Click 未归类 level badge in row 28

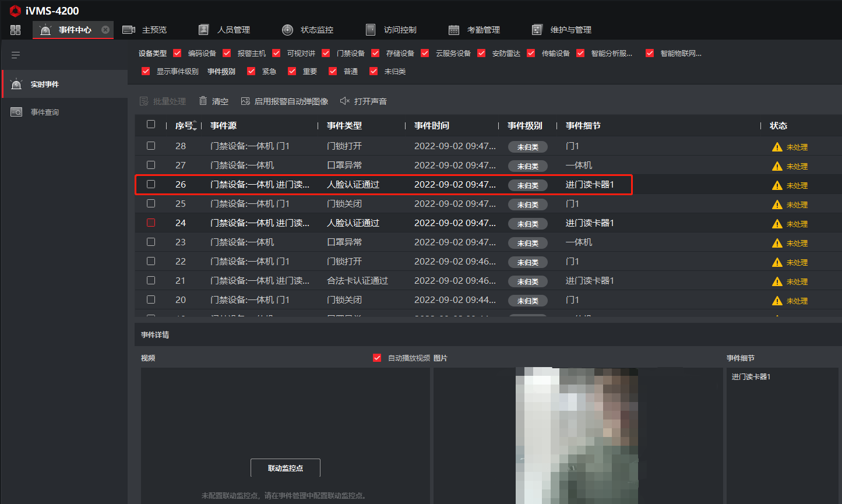click(x=528, y=147)
